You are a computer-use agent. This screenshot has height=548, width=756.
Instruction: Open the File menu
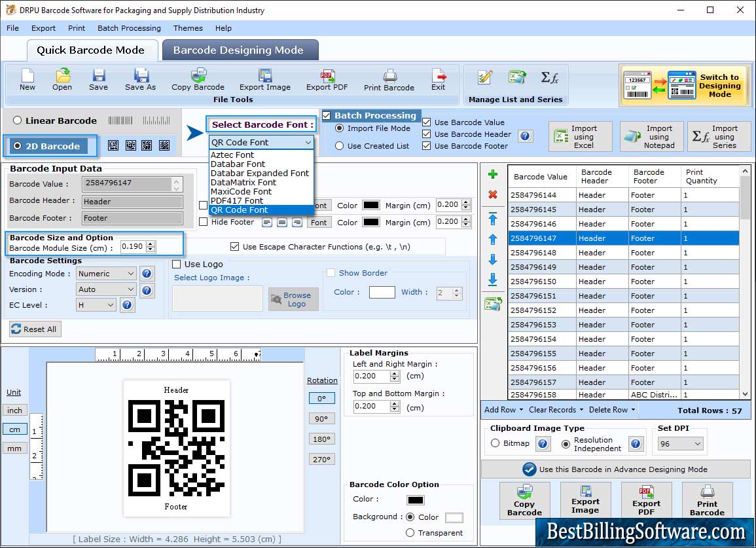coord(13,28)
